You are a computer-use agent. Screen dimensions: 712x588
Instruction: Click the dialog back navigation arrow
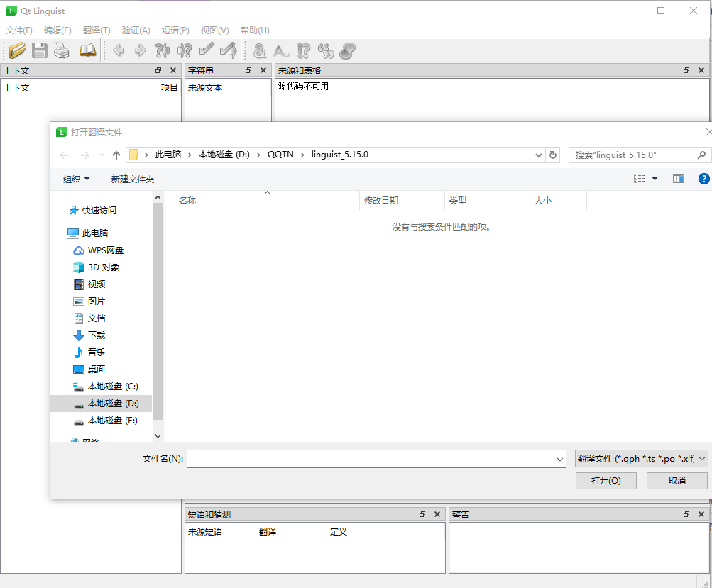pyautogui.click(x=64, y=155)
